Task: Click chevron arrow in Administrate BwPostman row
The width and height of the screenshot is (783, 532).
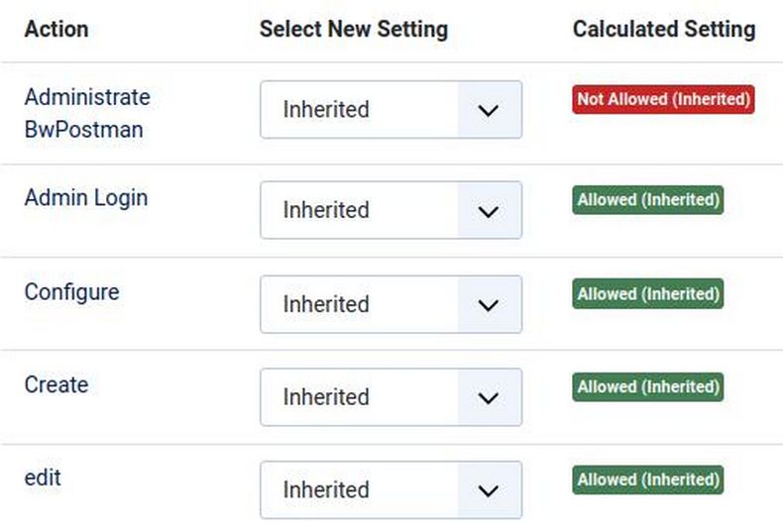Action: coord(488,110)
